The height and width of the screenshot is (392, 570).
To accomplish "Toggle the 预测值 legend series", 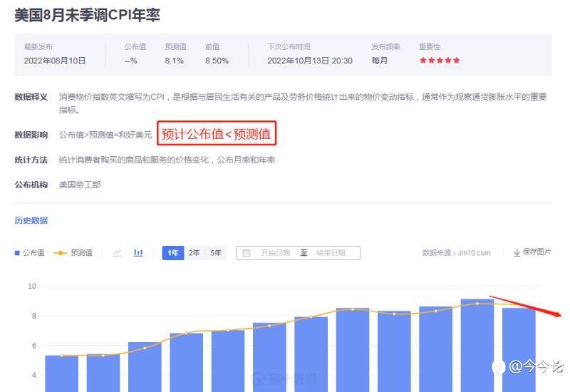I will (73, 252).
